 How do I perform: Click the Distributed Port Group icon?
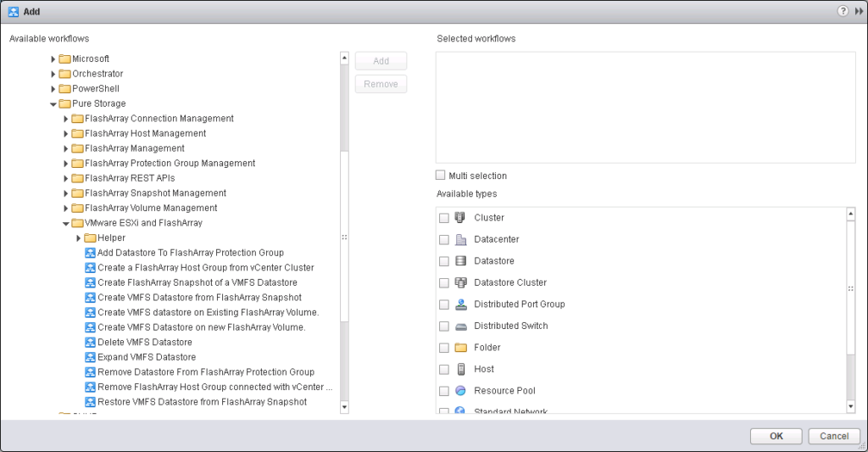click(460, 304)
